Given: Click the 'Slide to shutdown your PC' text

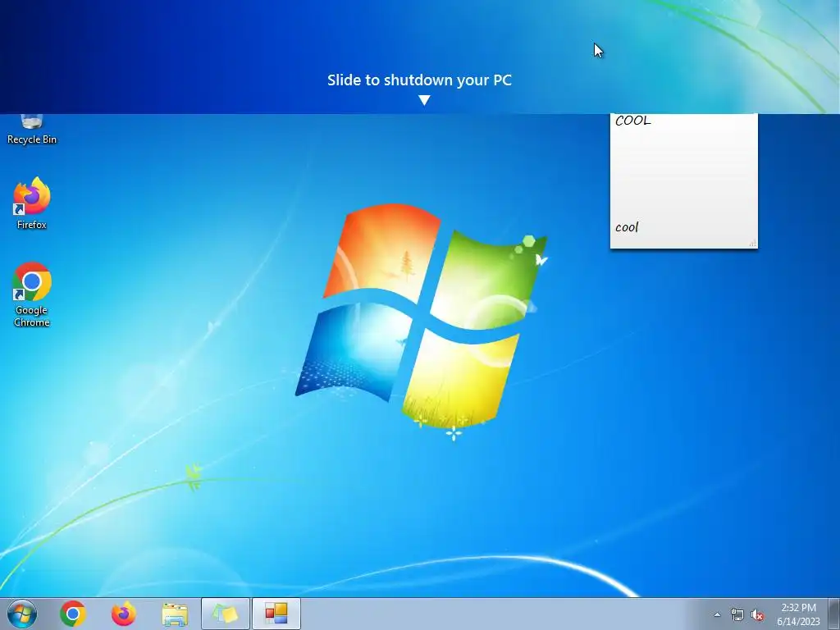Looking at the screenshot, I should pos(419,80).
